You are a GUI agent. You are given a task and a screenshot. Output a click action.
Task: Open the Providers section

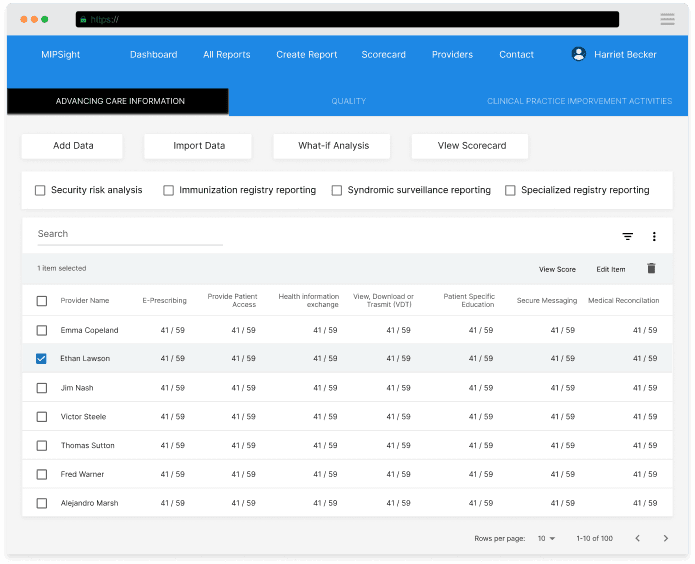(452, 55)
